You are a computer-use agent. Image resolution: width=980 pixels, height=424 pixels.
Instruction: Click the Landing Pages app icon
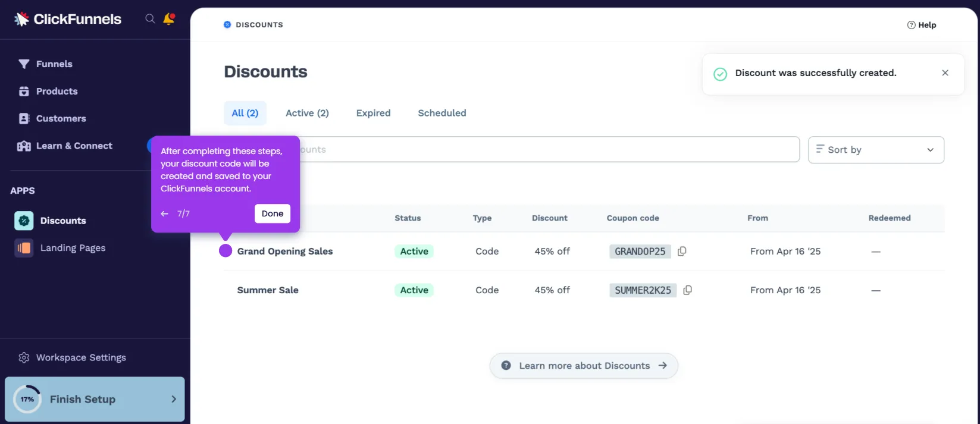24,248
